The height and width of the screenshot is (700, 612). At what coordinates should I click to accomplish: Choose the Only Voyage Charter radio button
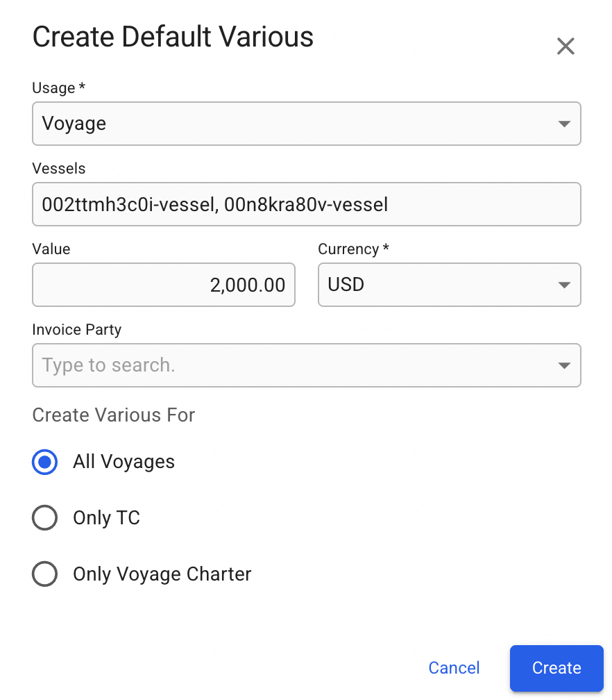[45, 574]
